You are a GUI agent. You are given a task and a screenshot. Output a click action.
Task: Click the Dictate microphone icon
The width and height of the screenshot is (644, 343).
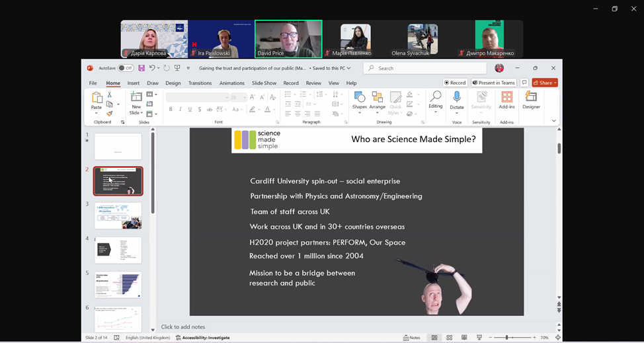point(456,97)
